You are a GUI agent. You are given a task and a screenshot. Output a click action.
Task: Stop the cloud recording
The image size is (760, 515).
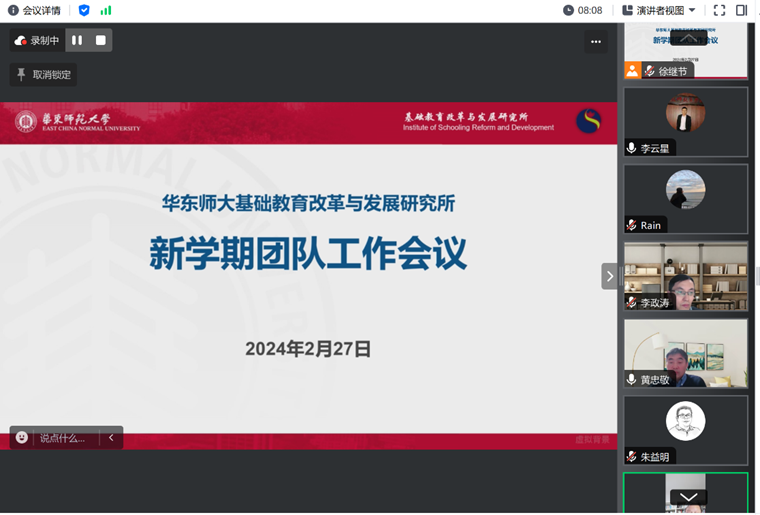tap(100, 40)
